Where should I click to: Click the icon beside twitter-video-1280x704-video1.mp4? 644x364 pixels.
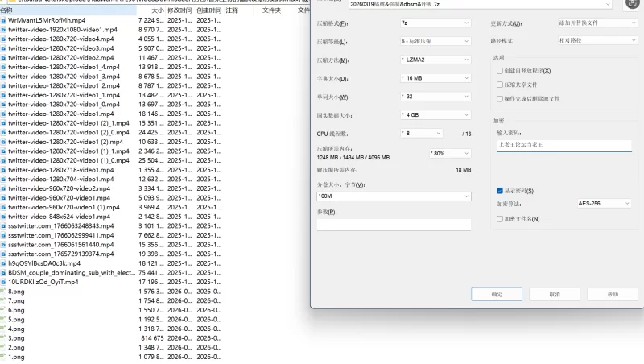3,180
